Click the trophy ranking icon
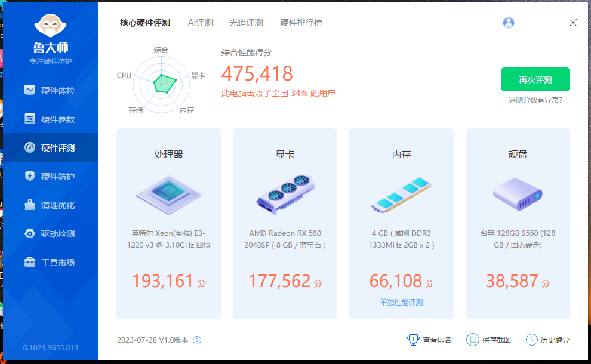Viewport: 591px width, 364px height. [x=413, y=340]
